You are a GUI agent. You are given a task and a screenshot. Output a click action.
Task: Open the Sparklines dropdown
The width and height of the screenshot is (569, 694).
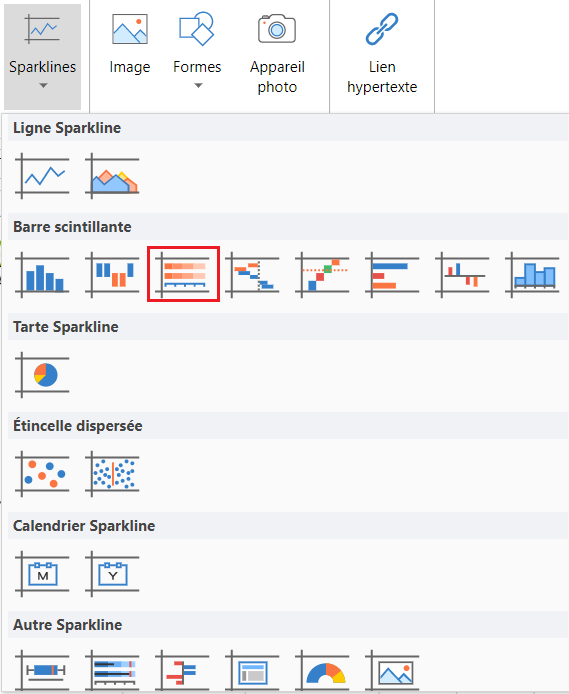pyautogui.click(x=42, y=57)
